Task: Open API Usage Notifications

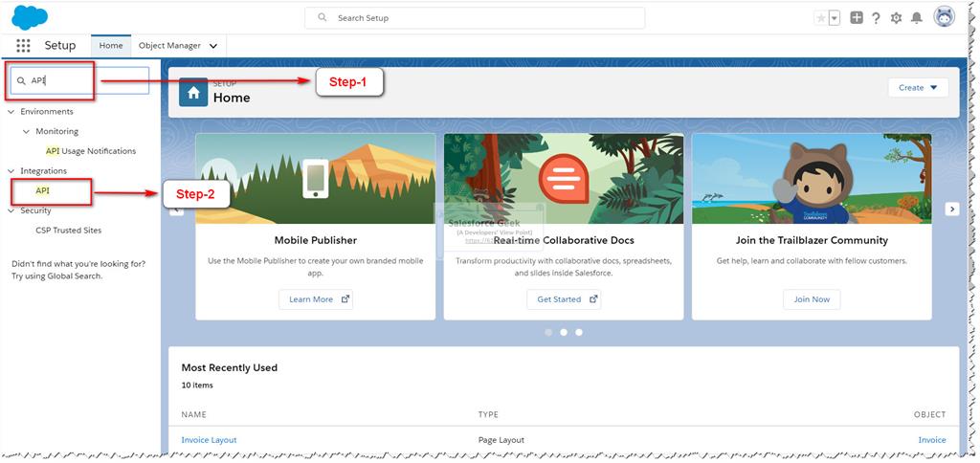Action: [x=91, y=151]
